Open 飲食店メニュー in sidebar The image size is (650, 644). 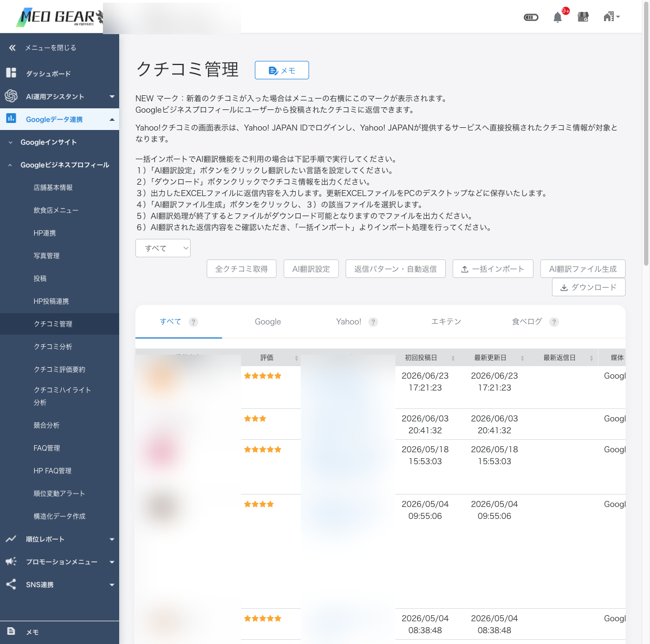[56, 210]
